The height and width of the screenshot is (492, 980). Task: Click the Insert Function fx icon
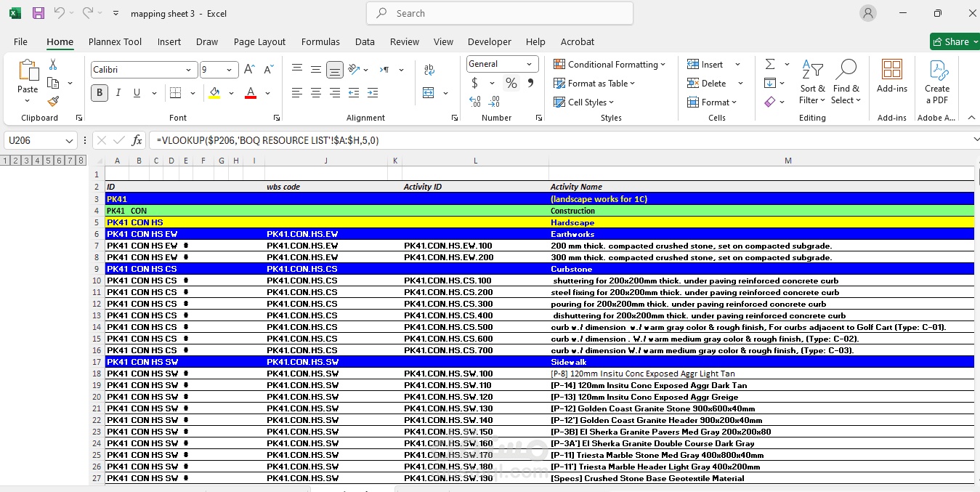(x=137, y=140)
